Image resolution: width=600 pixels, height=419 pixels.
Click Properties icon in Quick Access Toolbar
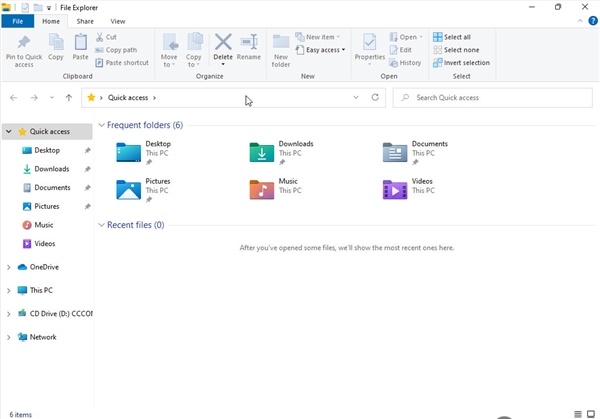click(25, 7)
